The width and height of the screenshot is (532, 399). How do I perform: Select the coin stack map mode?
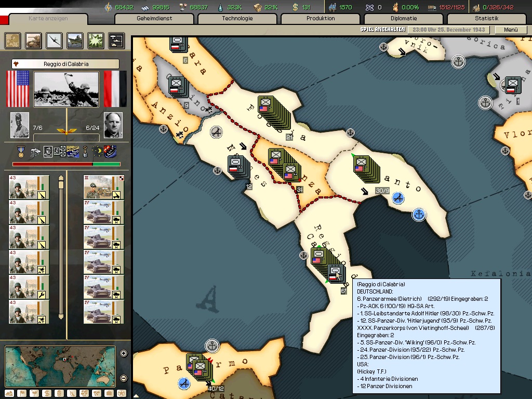(x=59, y=394)
